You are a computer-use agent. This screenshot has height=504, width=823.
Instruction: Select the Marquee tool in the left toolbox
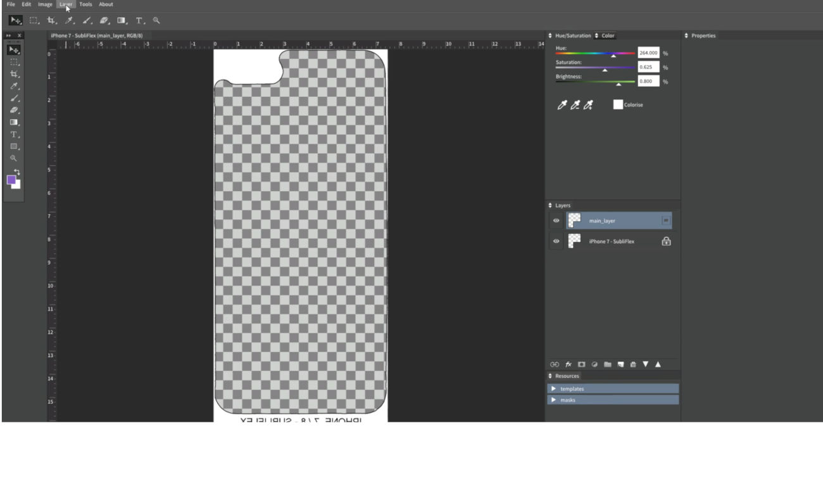tap(14, 62)
